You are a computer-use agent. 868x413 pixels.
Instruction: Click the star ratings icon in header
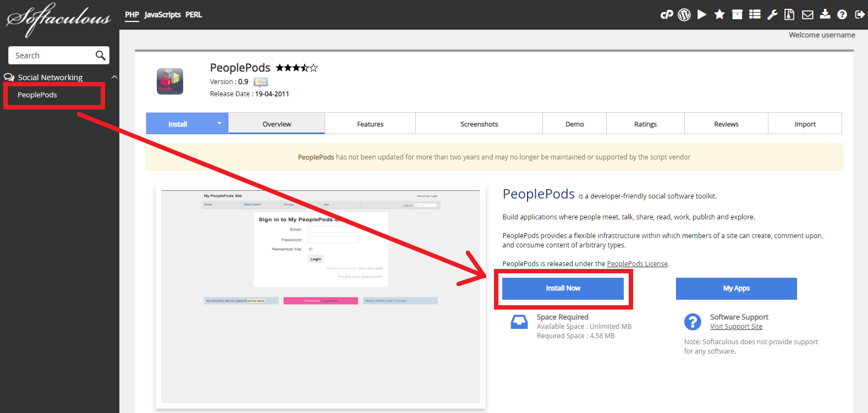click(719, 14)
